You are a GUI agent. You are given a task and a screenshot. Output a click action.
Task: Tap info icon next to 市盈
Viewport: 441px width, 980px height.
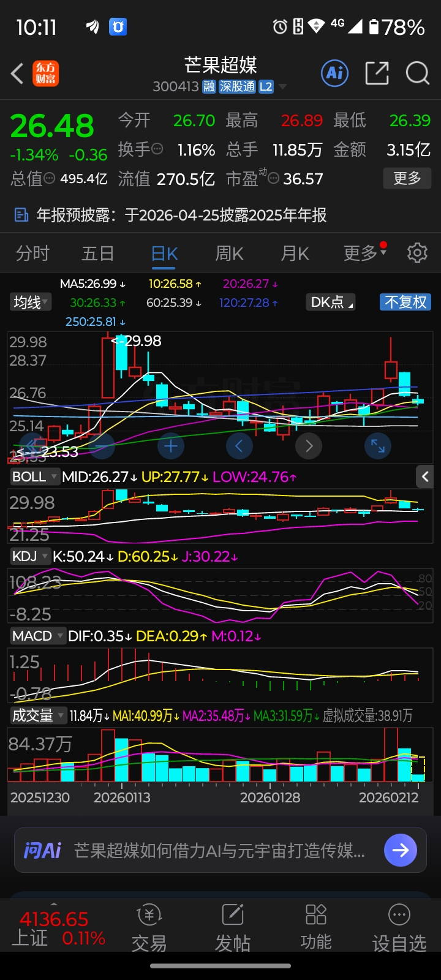click(x=274, y=178)
